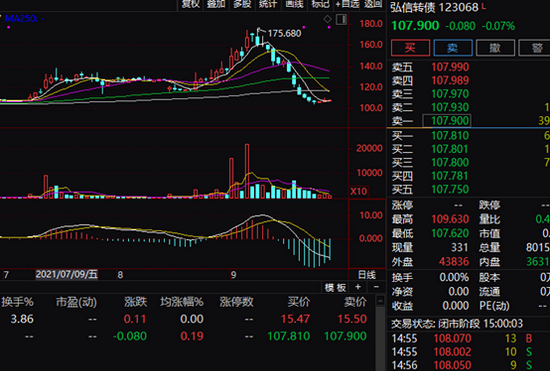Click the 最高 109.630 value

450,219
